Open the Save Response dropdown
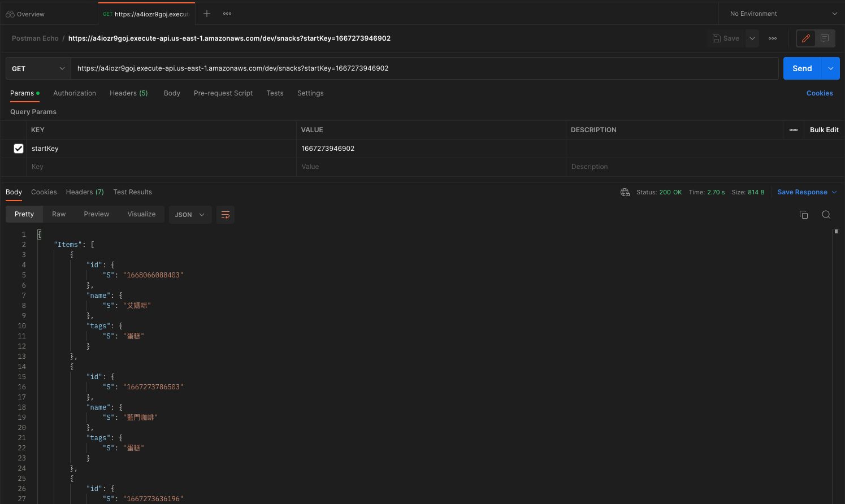 tap(807, 192)
